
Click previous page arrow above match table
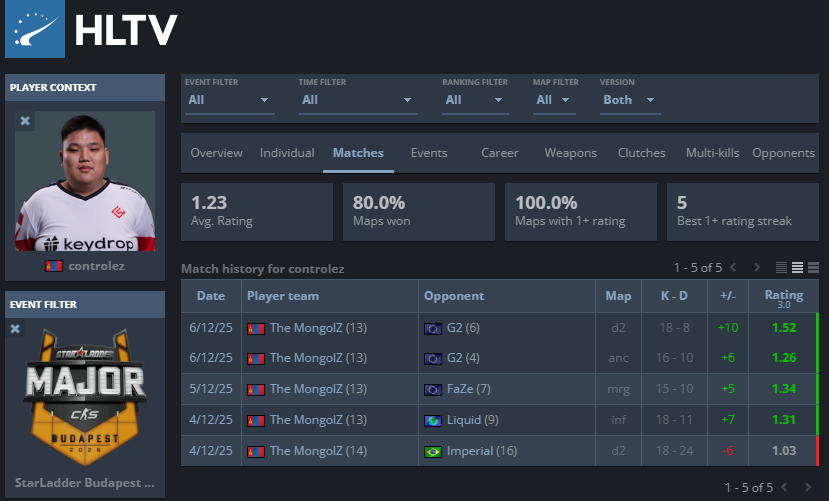[733, 267]
